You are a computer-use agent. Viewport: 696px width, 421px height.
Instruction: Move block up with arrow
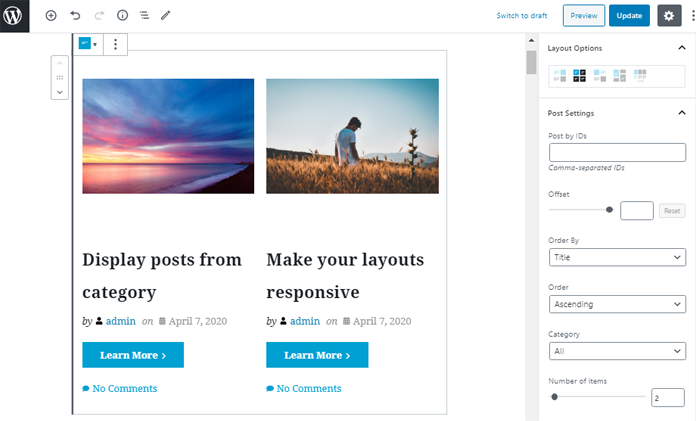coord(59,64)
